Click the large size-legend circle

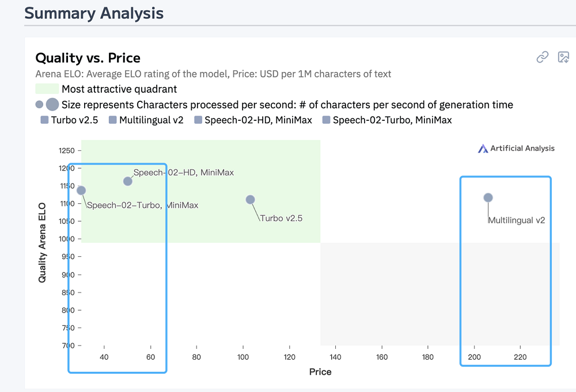tap(52, 105)
